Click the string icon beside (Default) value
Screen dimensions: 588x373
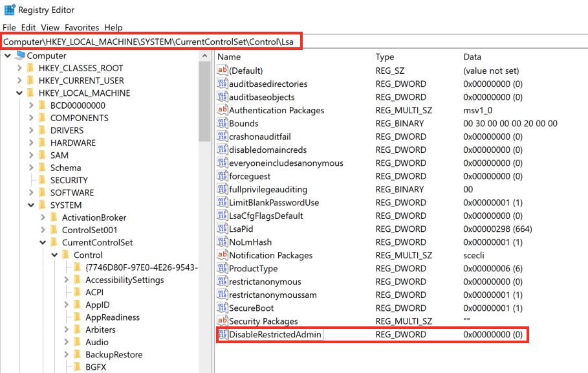click(223, 71)
